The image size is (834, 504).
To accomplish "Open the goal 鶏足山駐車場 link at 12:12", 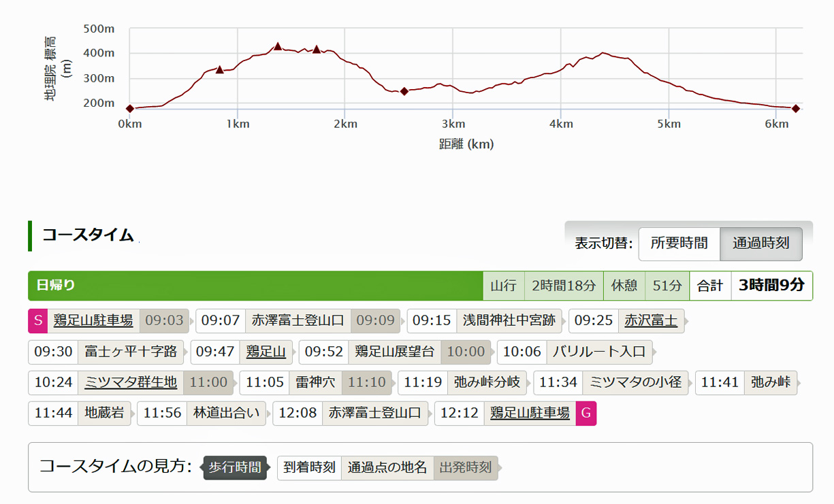I will tap(530, 414).
